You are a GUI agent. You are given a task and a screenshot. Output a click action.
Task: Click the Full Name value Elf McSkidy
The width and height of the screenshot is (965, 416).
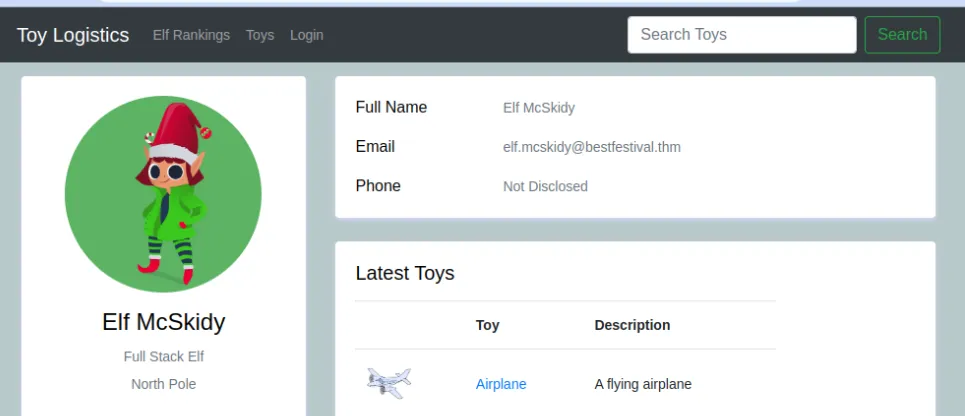539,108
